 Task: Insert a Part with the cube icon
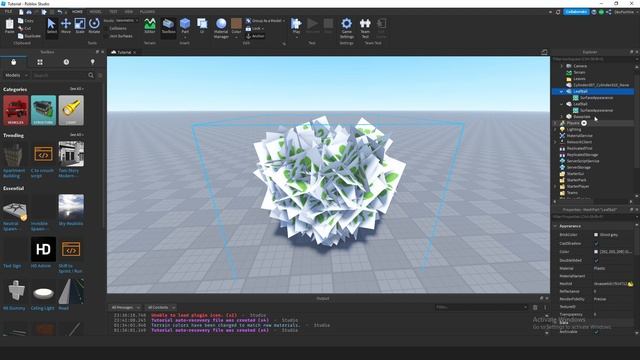(x=185, y=24)
